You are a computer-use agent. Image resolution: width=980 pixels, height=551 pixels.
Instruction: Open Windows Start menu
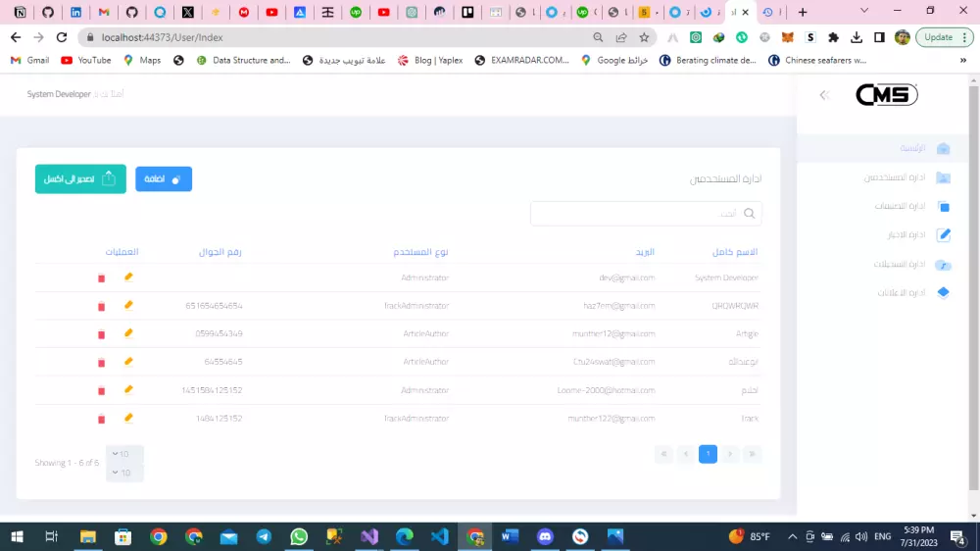tap(17, 536)
